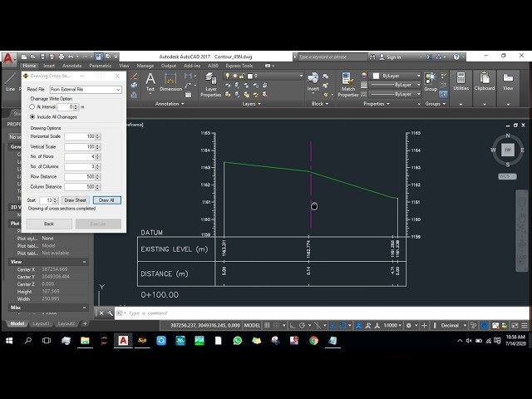Select the At Interval radio option
The width and height of the screenshot is (532, 399).
click(x=33, y=106)
